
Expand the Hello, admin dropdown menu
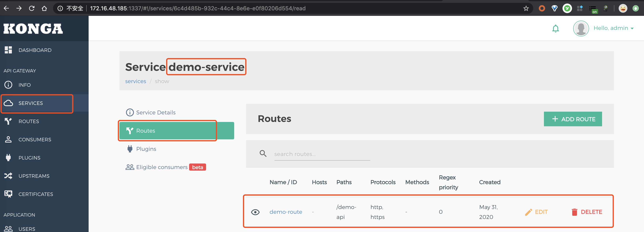614,28
